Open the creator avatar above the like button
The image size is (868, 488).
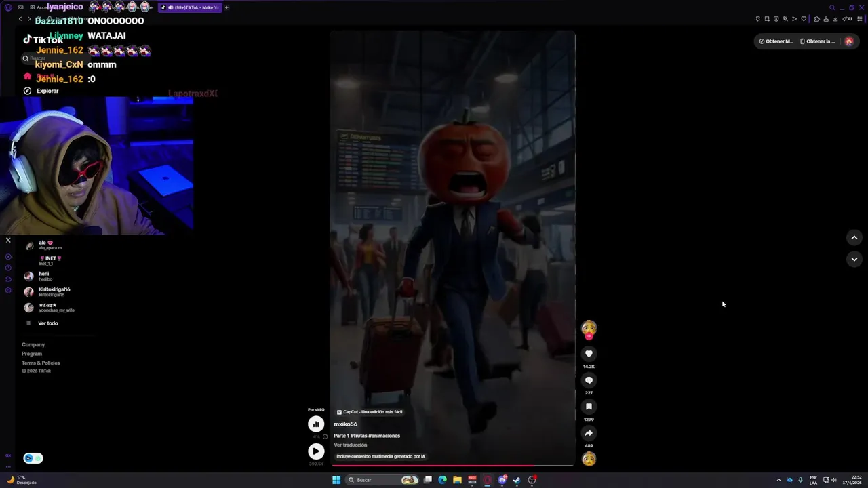point(589,329)
